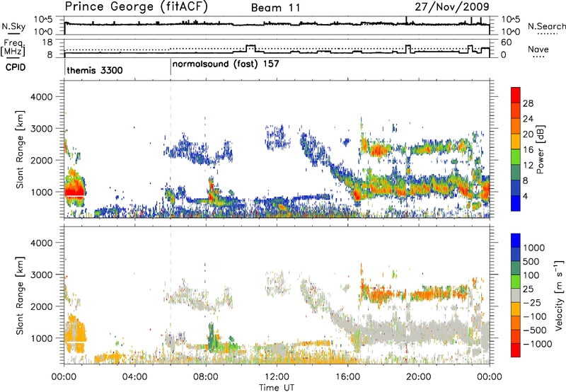This screenshot has height=392, width=566.
Task: Click the 'Beam 11' label
Action: pos(275,8)
